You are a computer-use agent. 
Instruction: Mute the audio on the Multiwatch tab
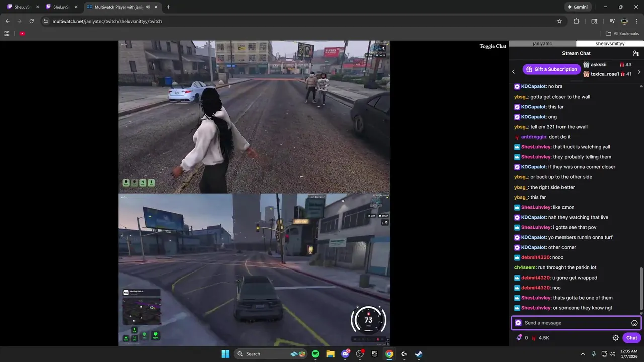[148, 7]
